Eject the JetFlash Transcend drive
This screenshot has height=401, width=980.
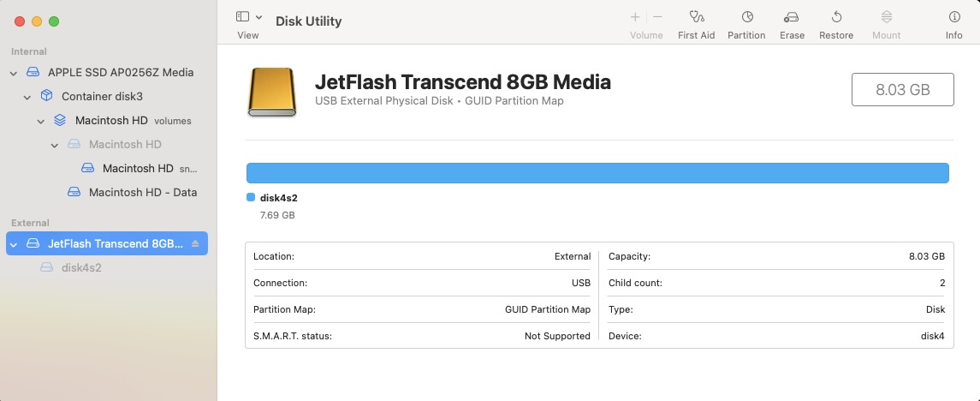coord(195,244)
